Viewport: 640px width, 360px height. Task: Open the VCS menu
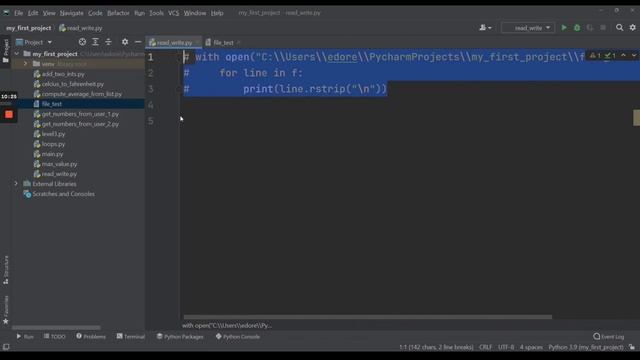[x=173, y=13]
